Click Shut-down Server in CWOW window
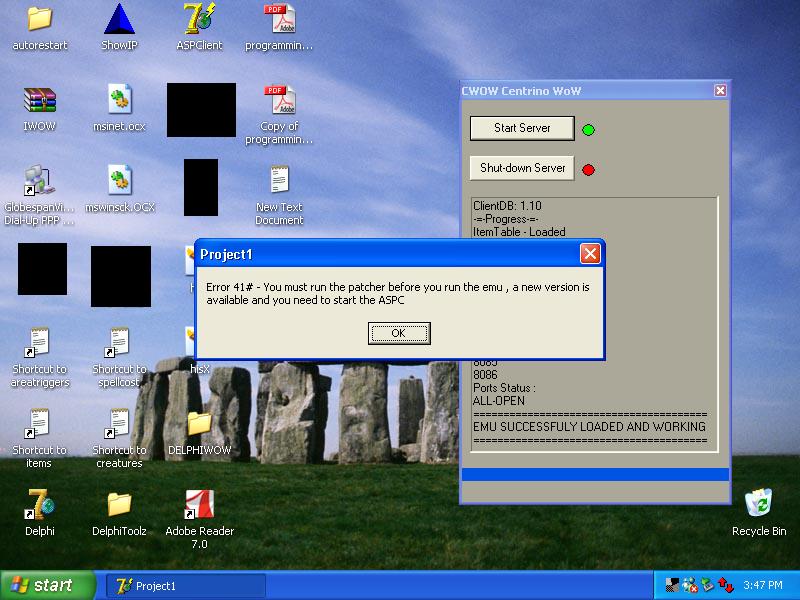 point(522,168)
